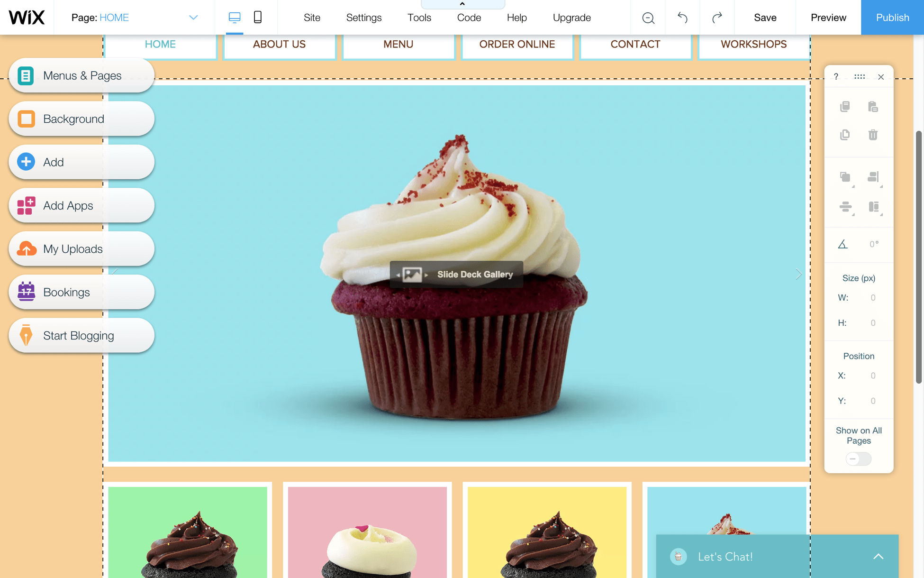
Task: Open the align options icon
Action: 874,178
